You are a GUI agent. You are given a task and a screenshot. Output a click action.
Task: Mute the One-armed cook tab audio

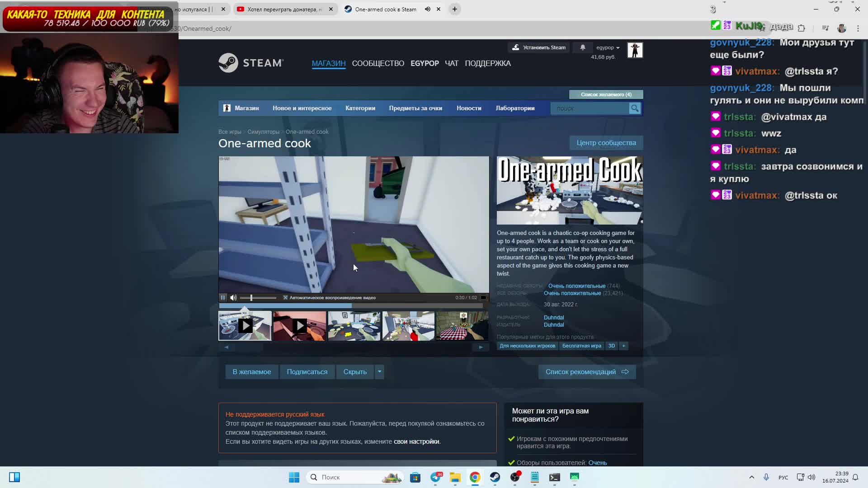click(x=427, y=9)
